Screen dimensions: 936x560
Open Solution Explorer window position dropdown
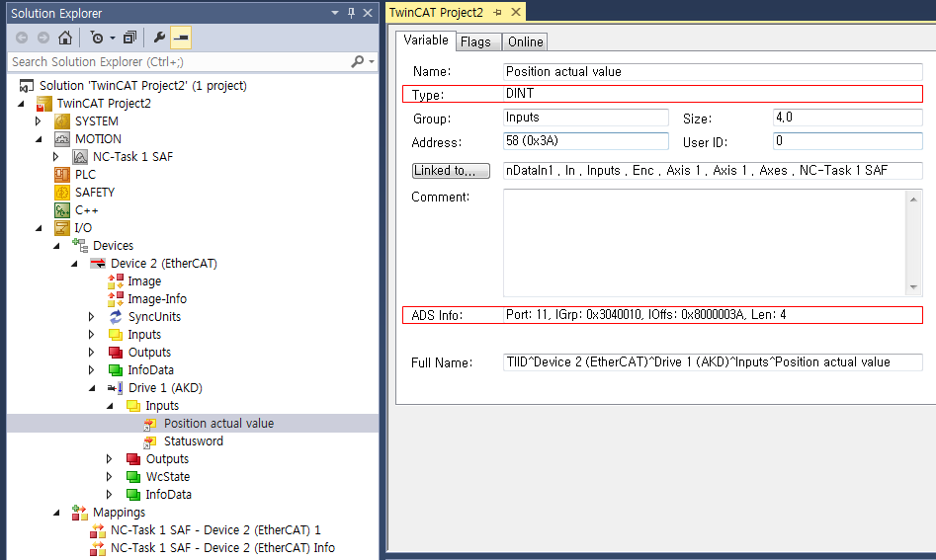tap(335, 13)
